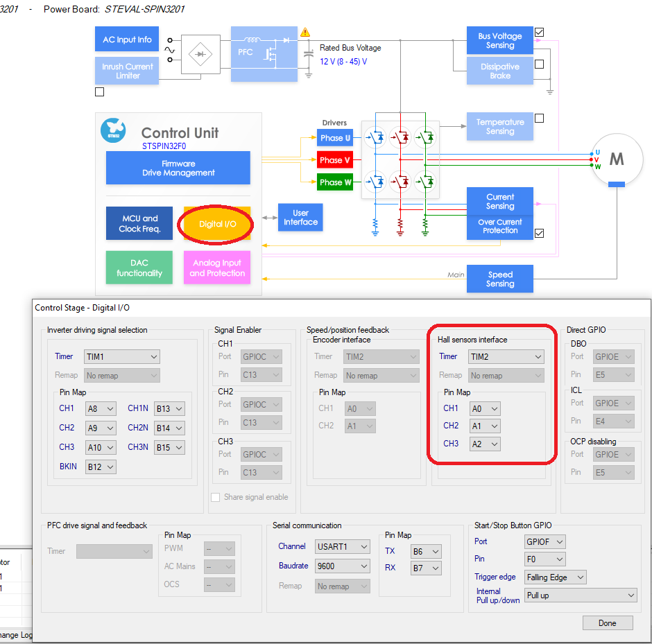
Task: Open Hall sensors CH2 pin A1 dropdown
Action: pyautogui.click(x=485, y=426)
